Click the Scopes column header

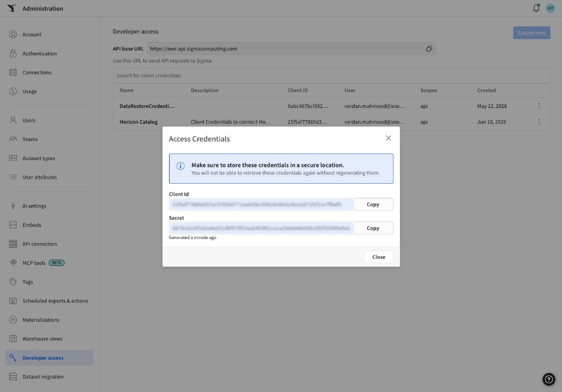point(429,90)
